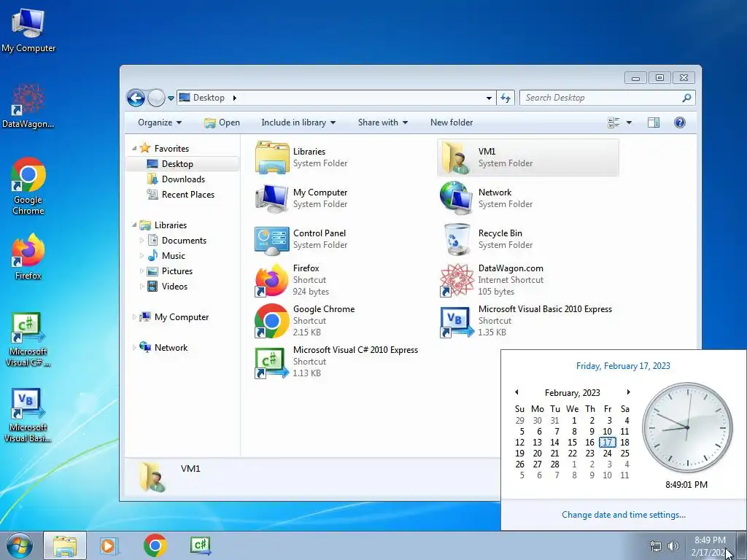
Task: Expand My Computer tree node
Action: [134, 317]
